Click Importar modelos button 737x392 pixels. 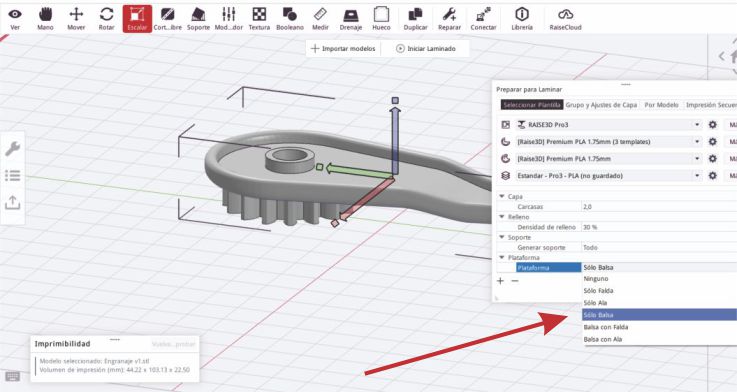(344, 48)
